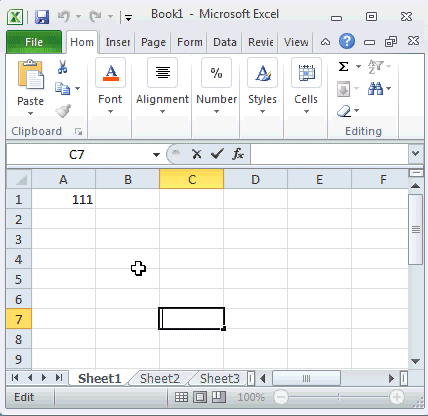Image resolution: width=428 pixels, height=416 pixels.
Task: Switch to Page Break Preview button
Action: 219,397
